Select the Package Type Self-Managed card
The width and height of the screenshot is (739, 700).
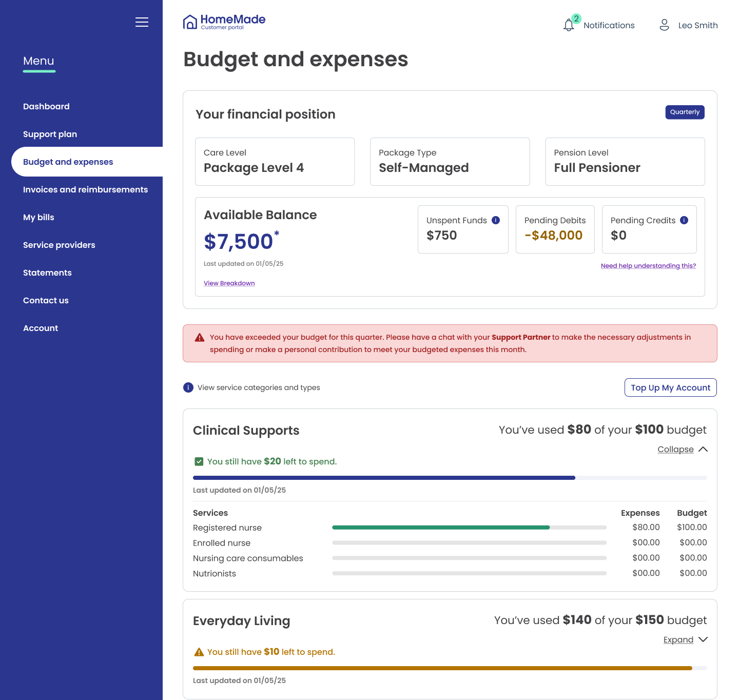450,162
